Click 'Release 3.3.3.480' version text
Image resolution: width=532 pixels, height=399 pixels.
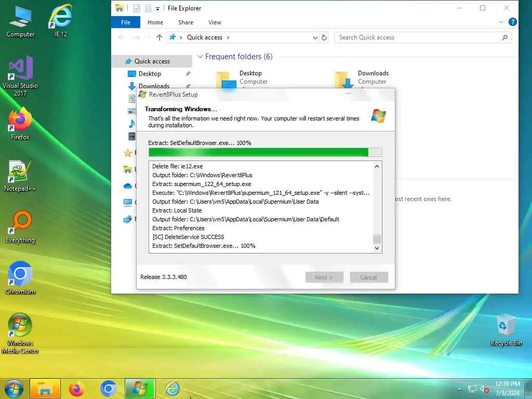point(164,277)
